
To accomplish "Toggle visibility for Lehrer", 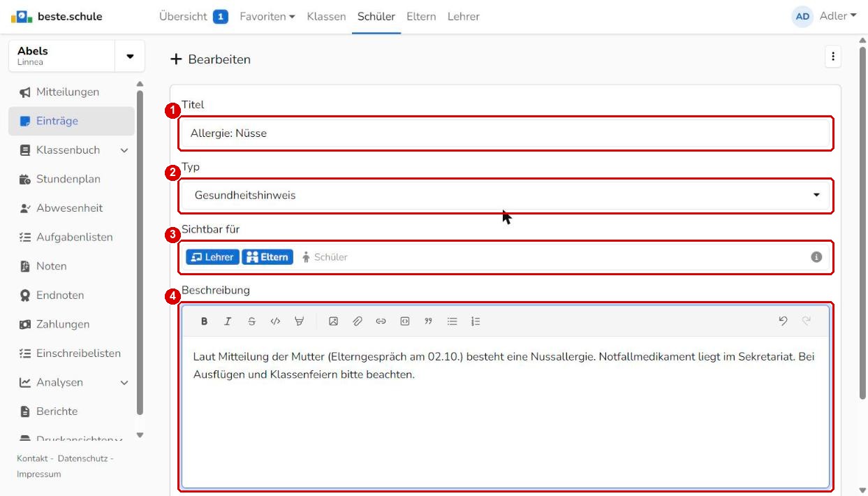I will (213, 257).
